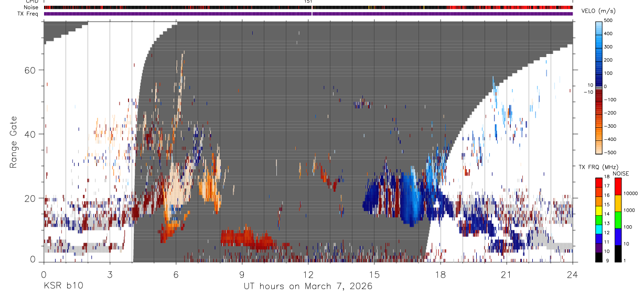Click the CPID value '151' at top
Screen dimensions: 644x297
[308, 2]
